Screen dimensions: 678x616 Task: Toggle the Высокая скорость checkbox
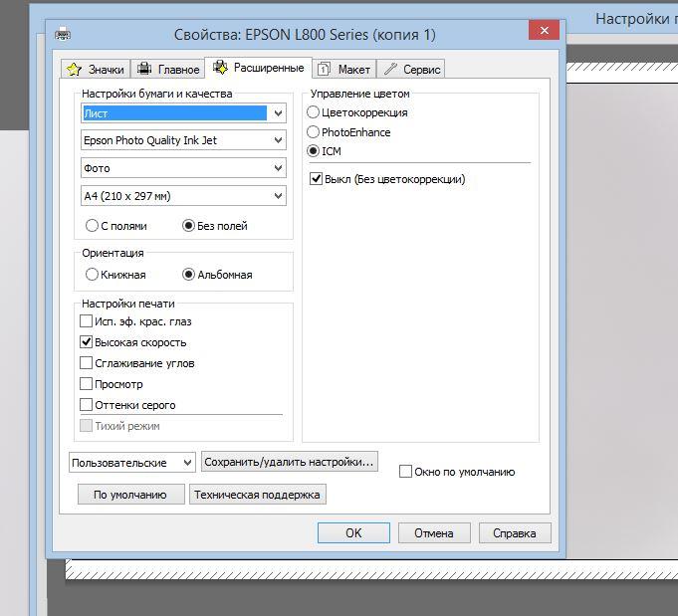pyautogui.click(x=86, y=342)
